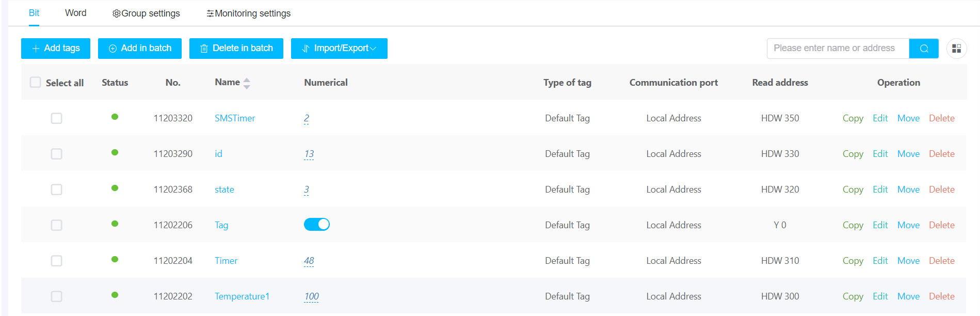Open Group settings with gear icon
The image size is (980, 316).
pos(146,13)
